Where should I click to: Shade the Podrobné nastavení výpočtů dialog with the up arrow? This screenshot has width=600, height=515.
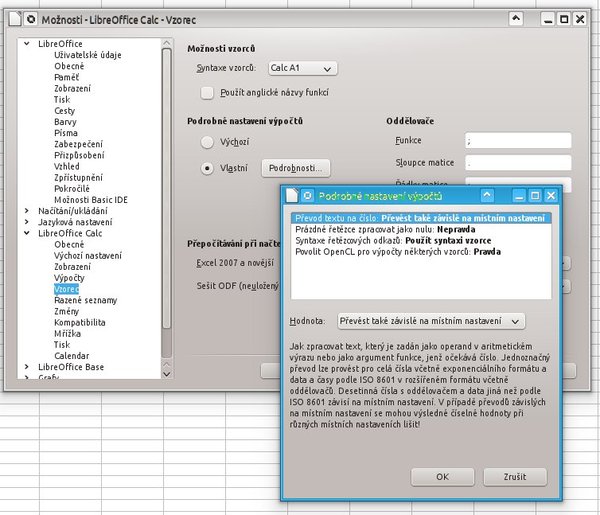pos(487,196)
